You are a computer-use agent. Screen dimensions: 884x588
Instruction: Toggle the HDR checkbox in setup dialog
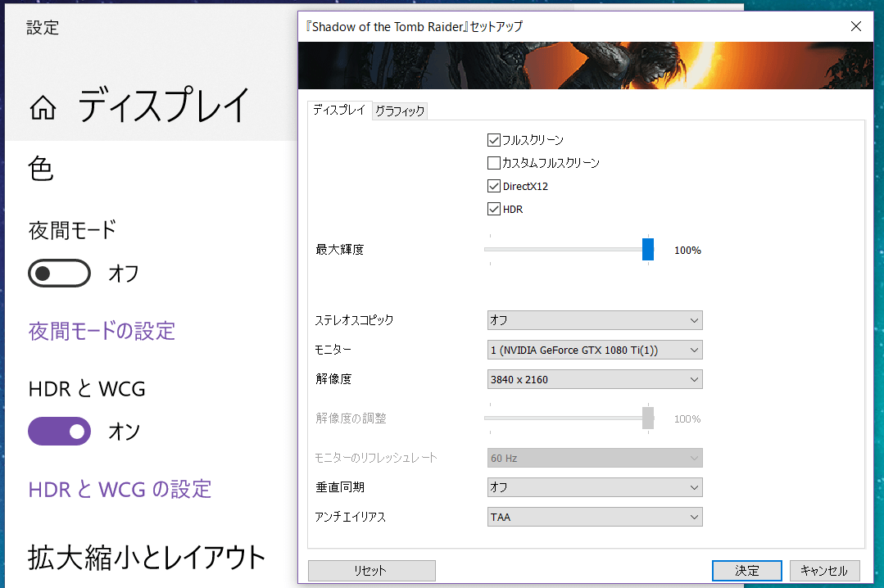pos(494,209)
